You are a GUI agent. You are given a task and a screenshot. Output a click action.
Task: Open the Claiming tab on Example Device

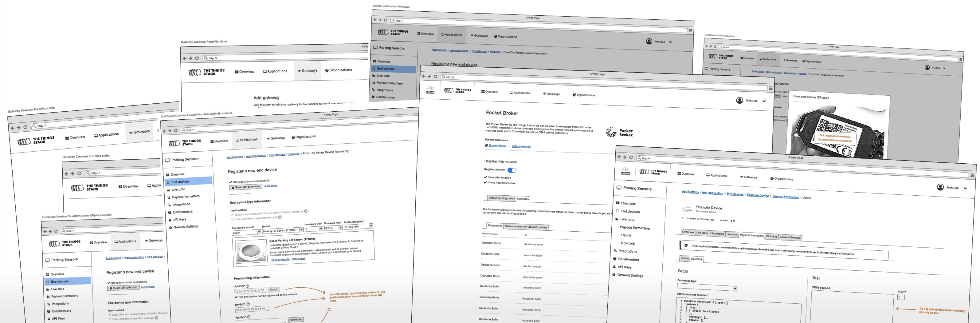(x=772, y=236)
